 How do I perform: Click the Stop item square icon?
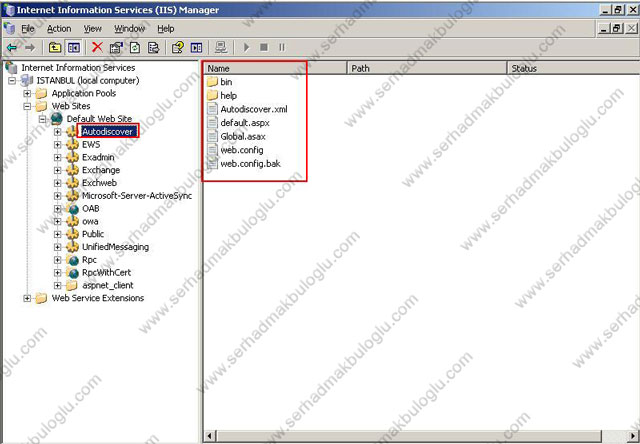coord(264,48)
